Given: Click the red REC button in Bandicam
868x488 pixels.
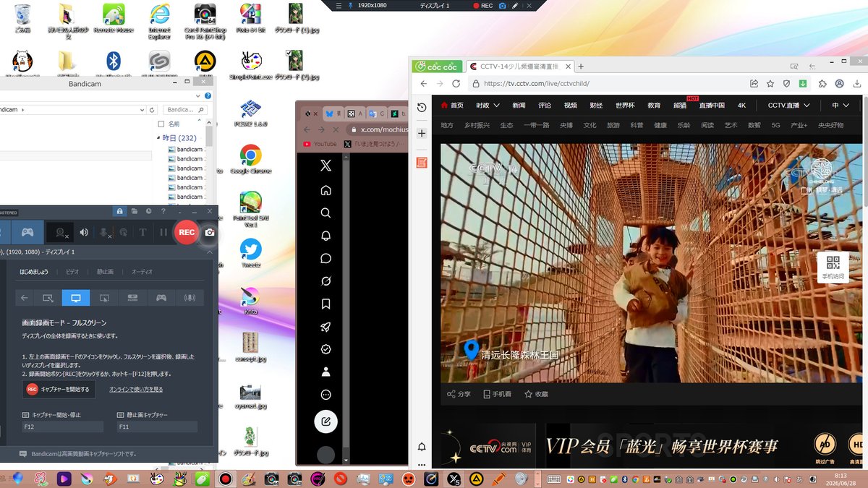Looking at the screenshot, I should point(187,232).
